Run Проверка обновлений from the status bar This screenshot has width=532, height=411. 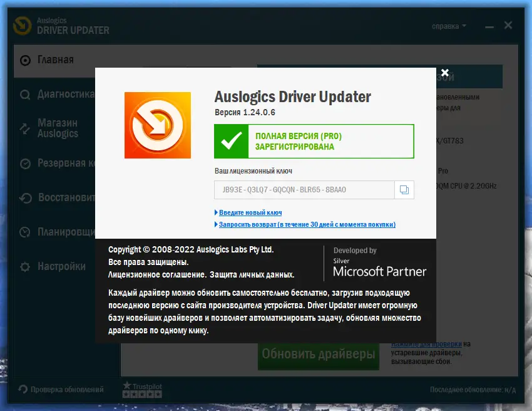point(61,389)
